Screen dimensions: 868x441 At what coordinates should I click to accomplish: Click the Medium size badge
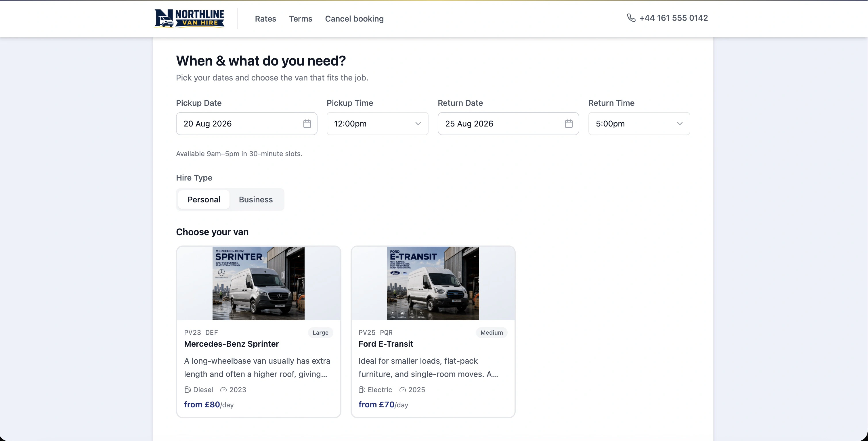click(492, 333)
